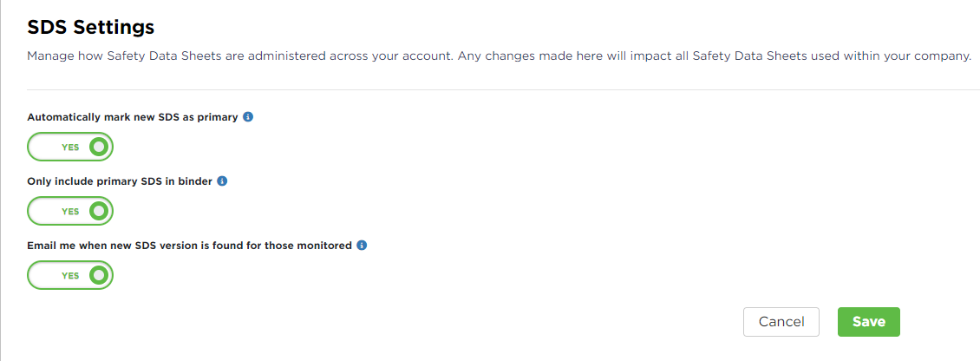
Task: Click the round knob on the first toggle
Action: coord(99,148)
